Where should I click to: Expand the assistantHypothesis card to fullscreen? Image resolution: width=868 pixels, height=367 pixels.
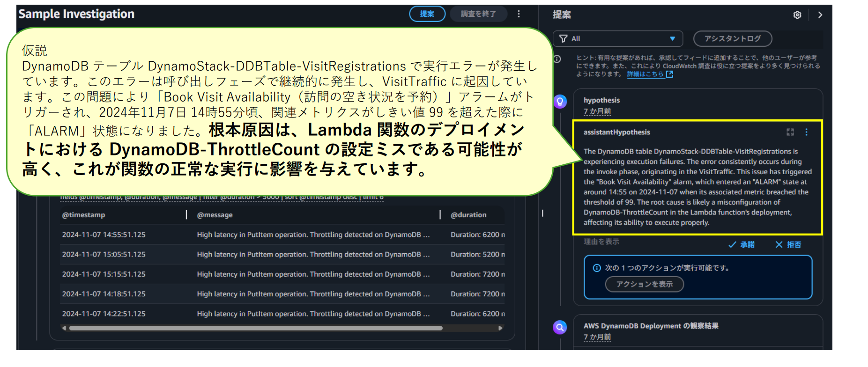click(x=790, y=132)
